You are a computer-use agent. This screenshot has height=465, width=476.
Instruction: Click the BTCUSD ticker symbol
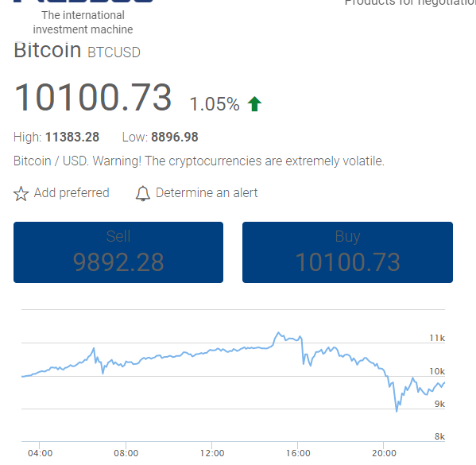pos(114,52)
